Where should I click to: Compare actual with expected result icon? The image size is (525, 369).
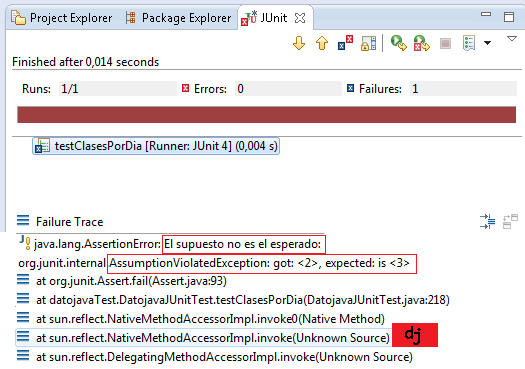(510, 222)
